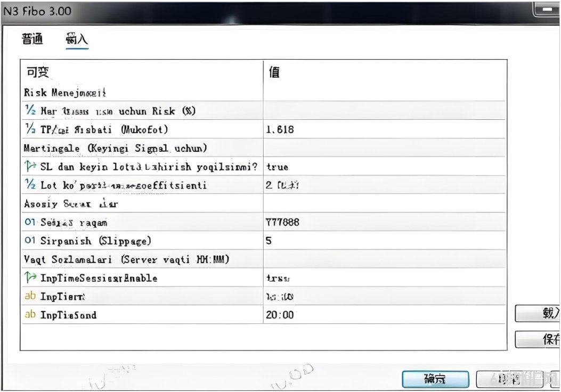Select the 'InpTimeSessionEnable' parameter name
The image size is (561, 392).
[x=99, y=278]
